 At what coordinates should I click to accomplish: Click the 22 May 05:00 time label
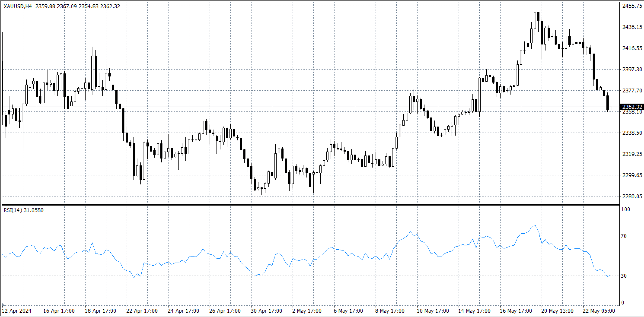point(599,311)
